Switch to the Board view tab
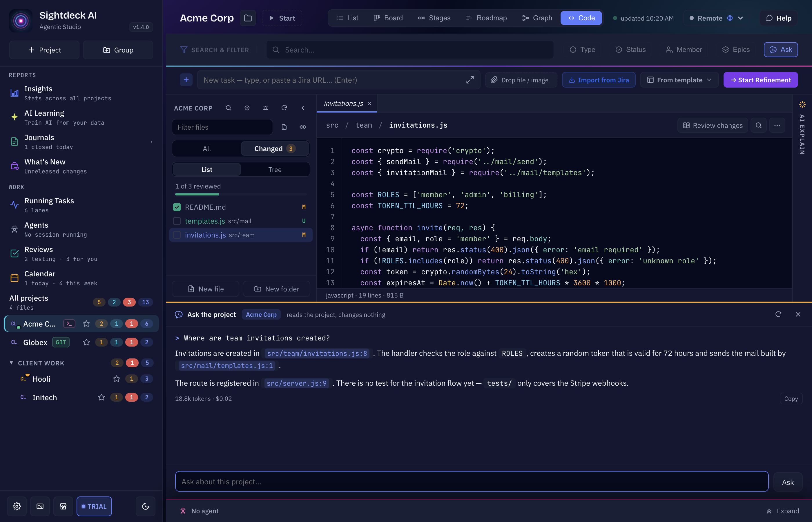This screenshot has width=812, height=522. pos(388,18)
